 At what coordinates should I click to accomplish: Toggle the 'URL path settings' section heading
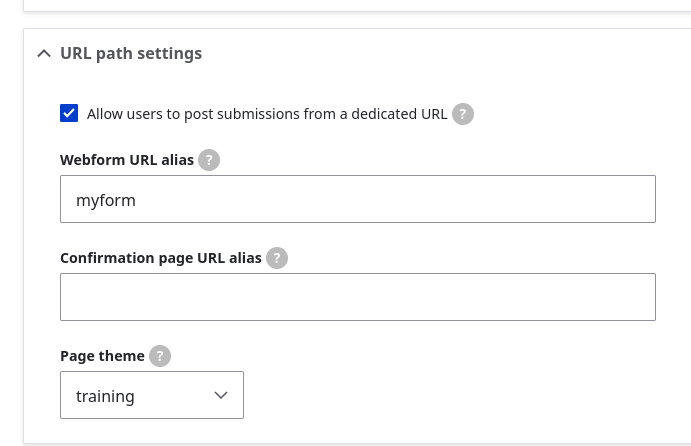pyautogui.click(x=131, y=53)
